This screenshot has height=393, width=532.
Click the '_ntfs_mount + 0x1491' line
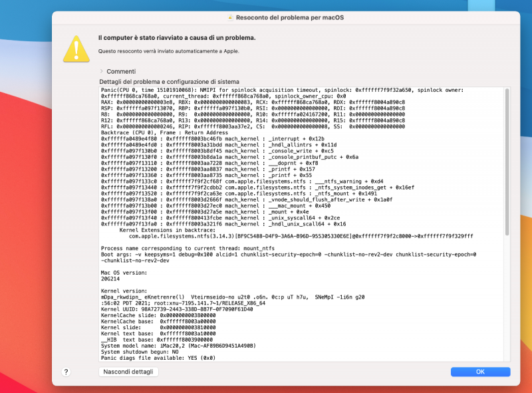tap(239, 194)
